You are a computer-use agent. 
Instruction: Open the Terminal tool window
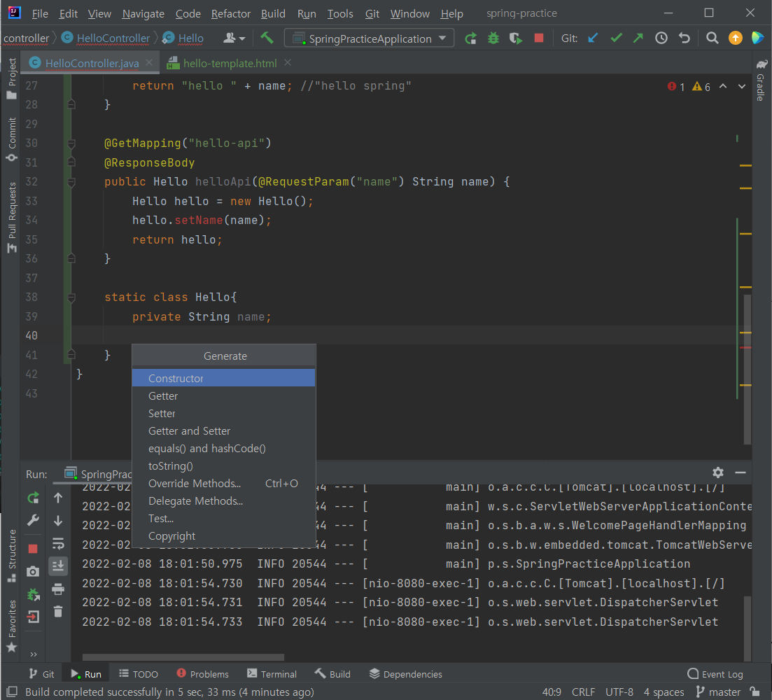click(272, 674)
